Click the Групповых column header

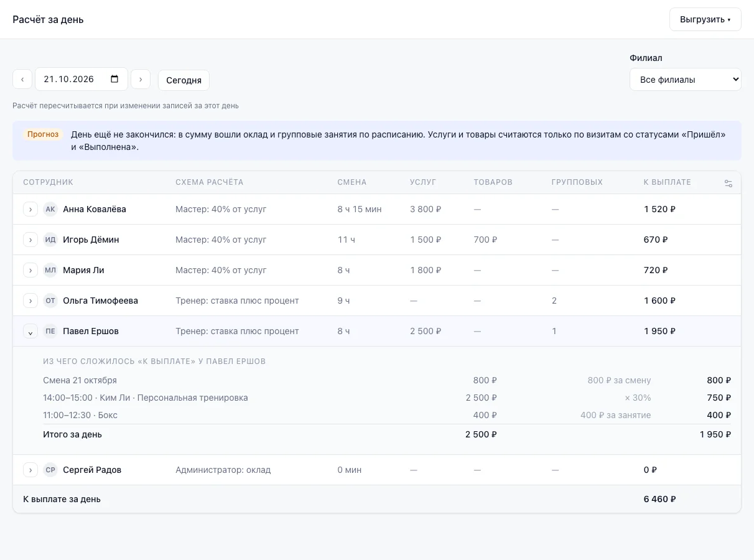(x=577, y=182)
